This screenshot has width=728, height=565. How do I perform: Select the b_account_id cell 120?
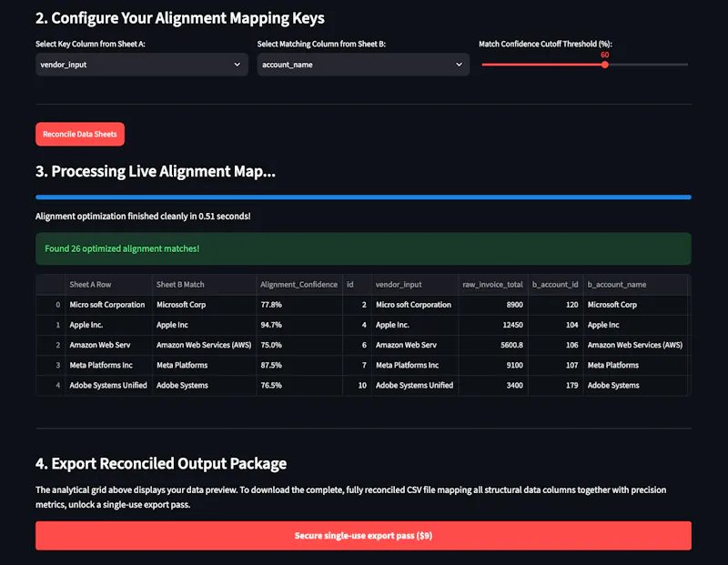(555, 305)
